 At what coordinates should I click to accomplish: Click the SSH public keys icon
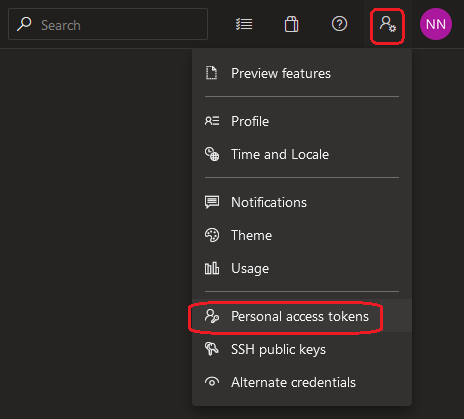pyautogui.click(x=212, y=349)
